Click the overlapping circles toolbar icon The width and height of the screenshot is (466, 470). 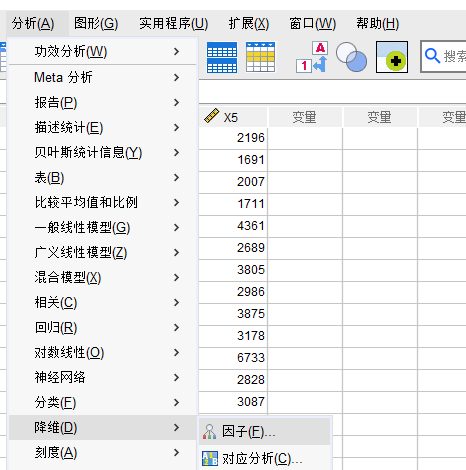pyautogui.click(x=351, y=57)
